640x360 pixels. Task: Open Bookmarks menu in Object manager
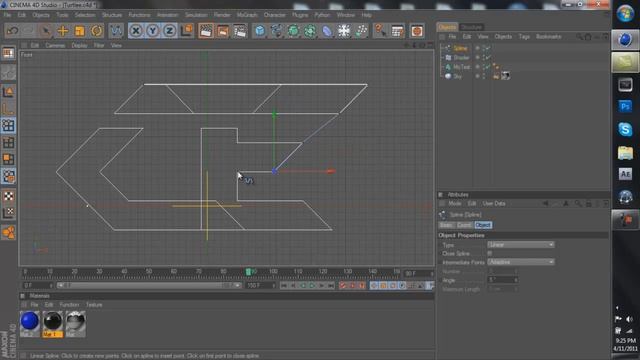(x=549, y=37)
